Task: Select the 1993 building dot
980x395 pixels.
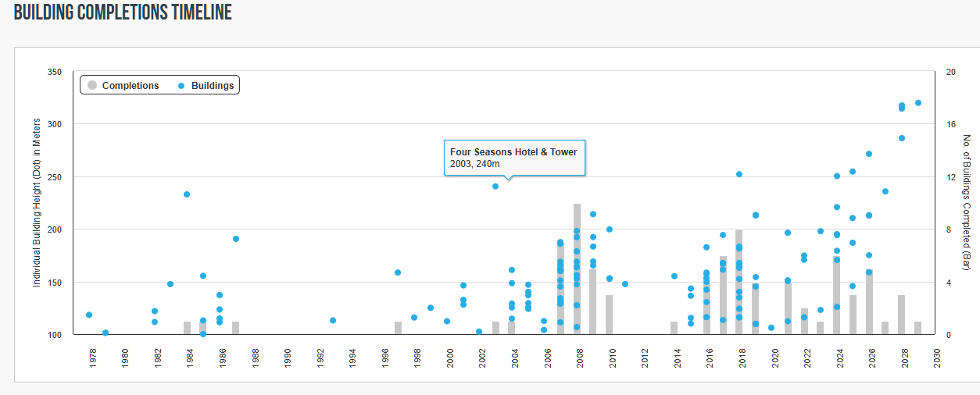Action: tap(333, 320)
